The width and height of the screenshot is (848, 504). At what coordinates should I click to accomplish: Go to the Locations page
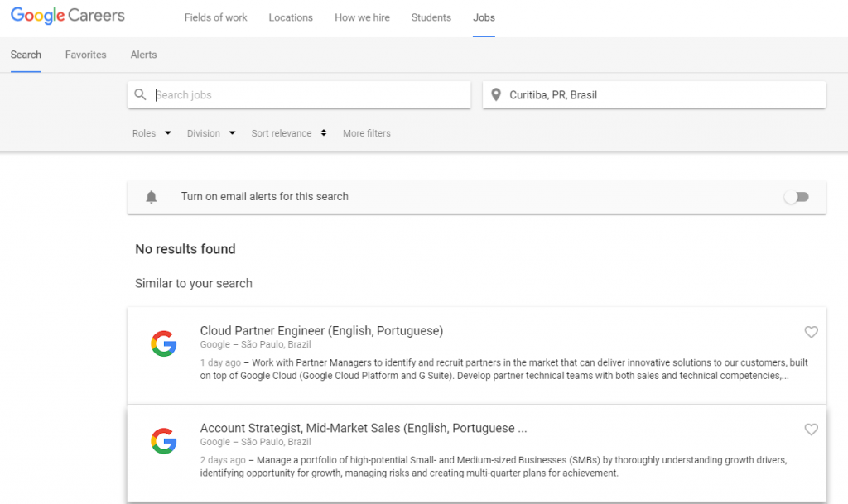[291, 17]
